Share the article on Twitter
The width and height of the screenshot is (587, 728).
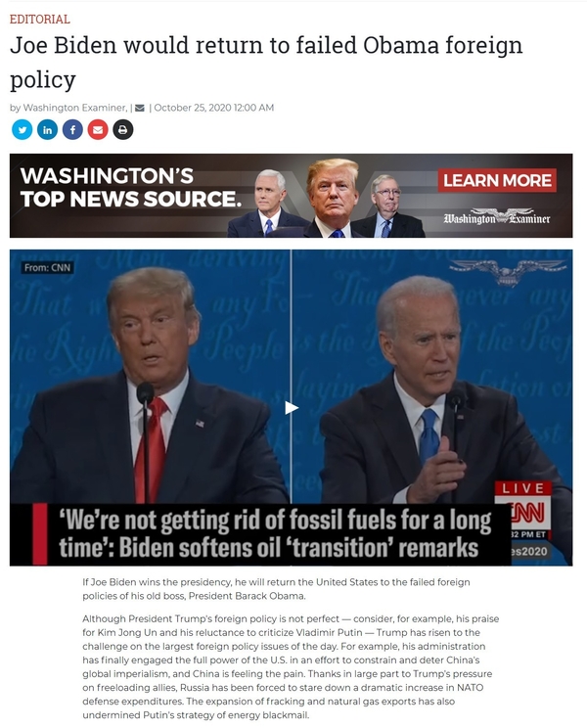(22, 129)
